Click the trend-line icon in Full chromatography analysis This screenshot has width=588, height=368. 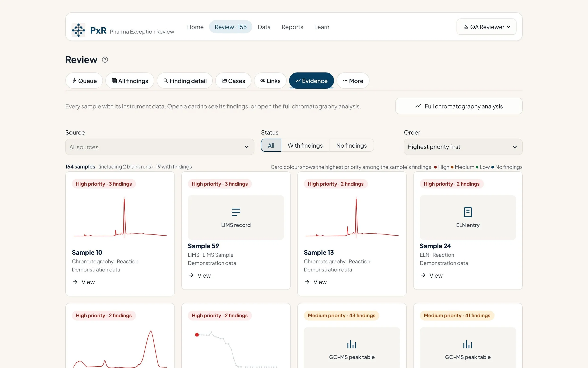[x=418, y=106]
